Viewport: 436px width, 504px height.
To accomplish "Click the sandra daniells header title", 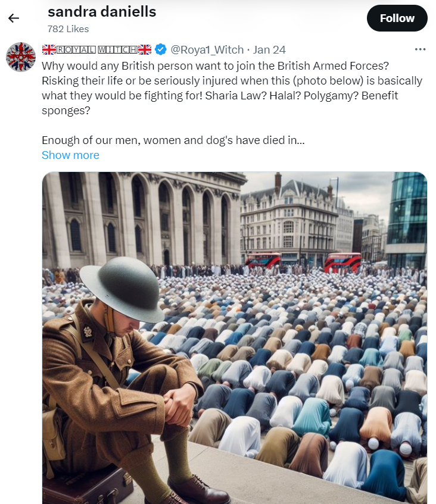I will click(102, 12).
